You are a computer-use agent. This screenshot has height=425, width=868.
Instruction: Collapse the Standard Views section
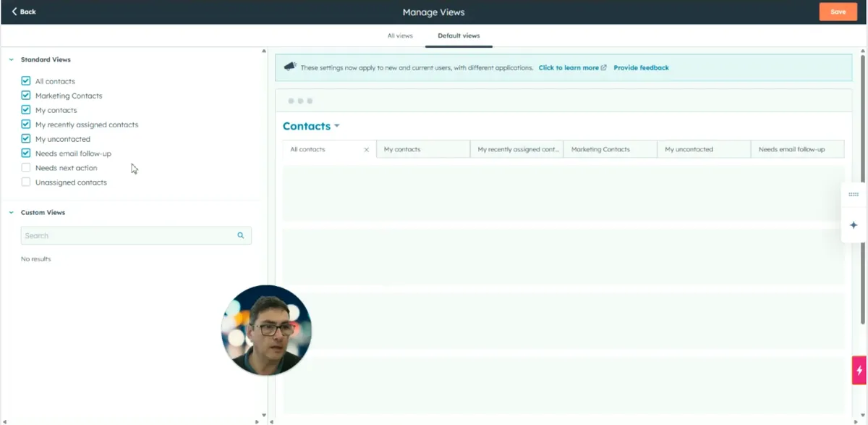(11, 60)
